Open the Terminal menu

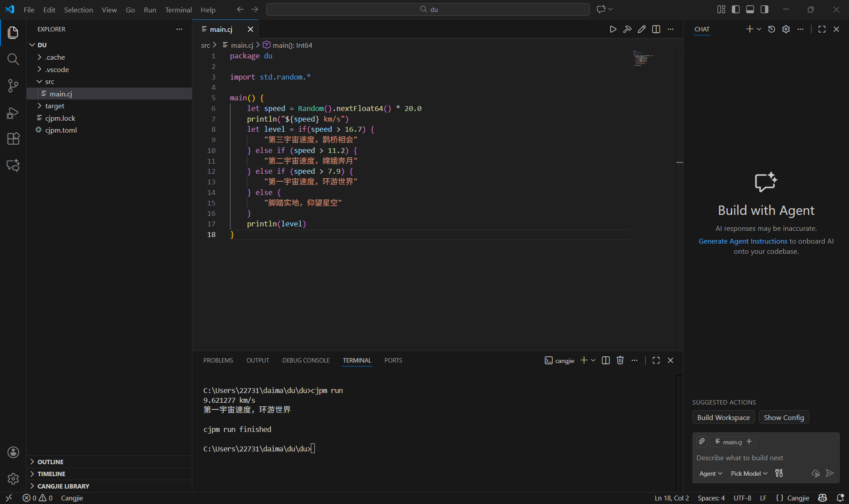click(x=178, y=10)
